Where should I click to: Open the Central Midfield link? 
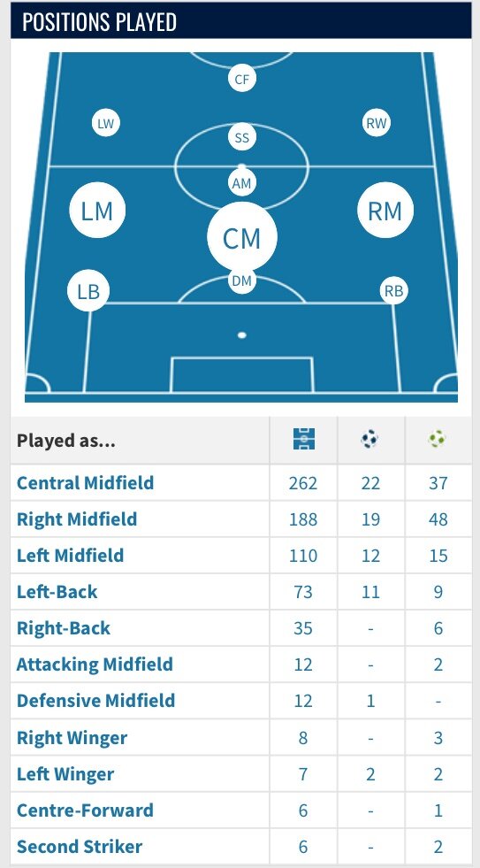point(85,483)
